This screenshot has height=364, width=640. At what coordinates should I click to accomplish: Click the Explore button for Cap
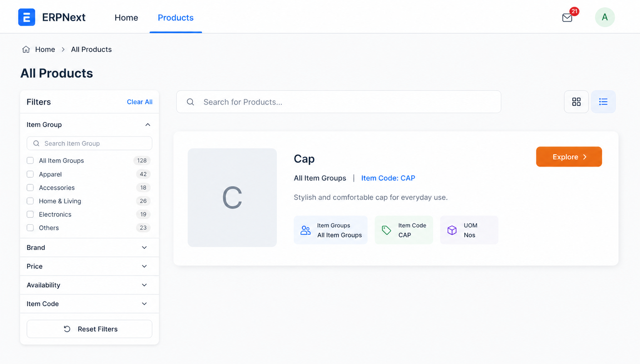tap(569, 157)
